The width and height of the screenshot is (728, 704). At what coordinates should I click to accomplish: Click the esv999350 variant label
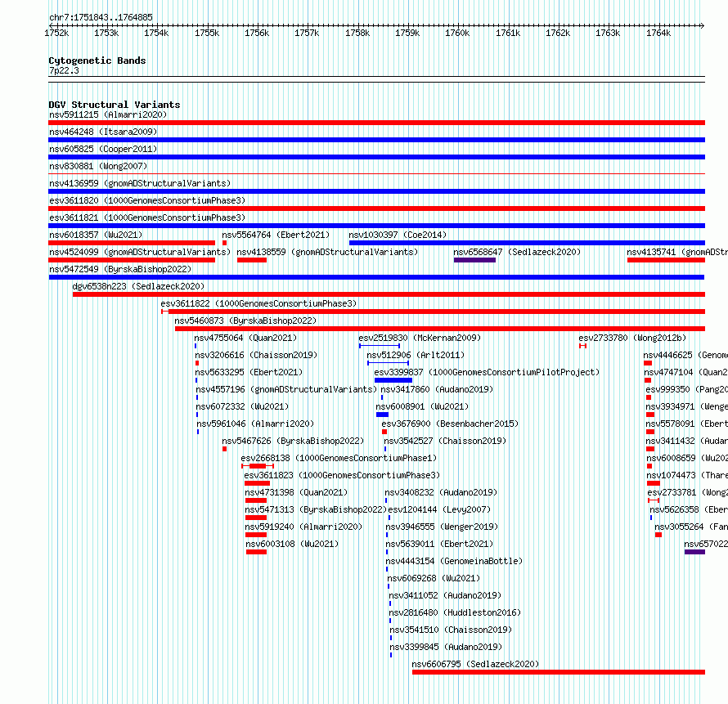pyautogui.click(x=686, y=389)
